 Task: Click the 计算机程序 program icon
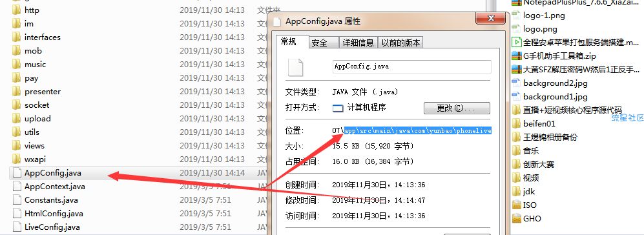[338, 108]
